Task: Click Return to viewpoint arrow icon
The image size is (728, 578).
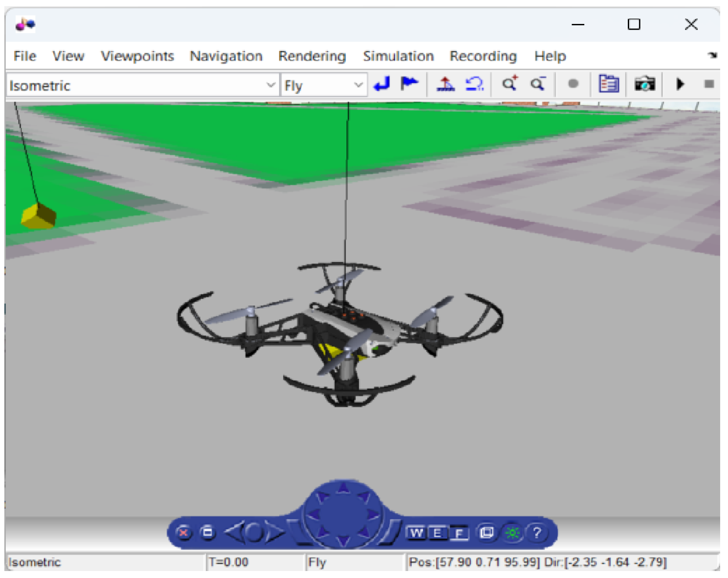Action: 382,84
